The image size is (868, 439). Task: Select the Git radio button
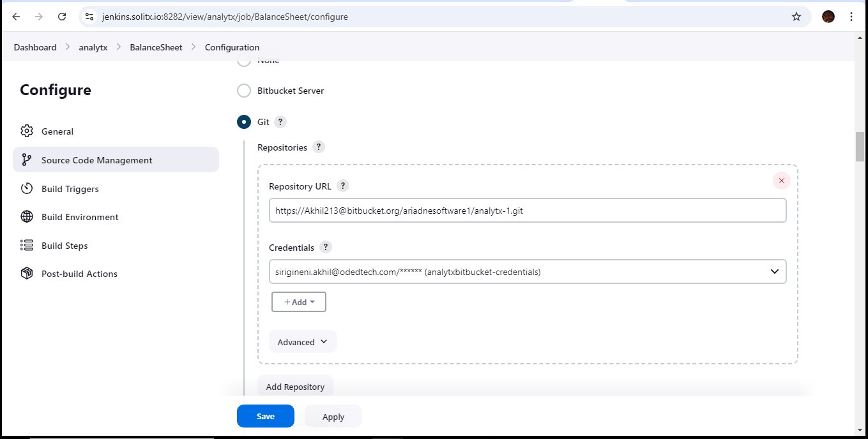click(x=244, y=122)
